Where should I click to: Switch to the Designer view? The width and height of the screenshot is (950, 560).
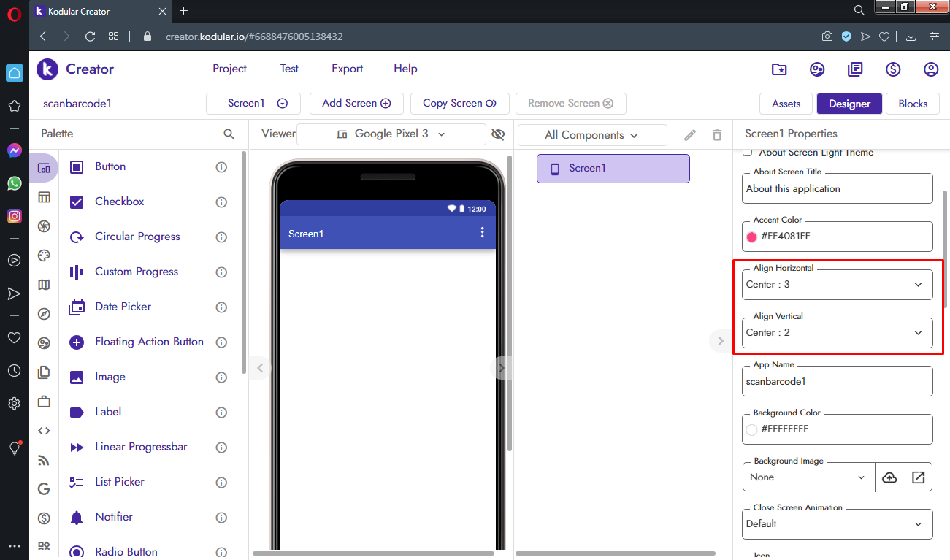click(x=849, y=104)
